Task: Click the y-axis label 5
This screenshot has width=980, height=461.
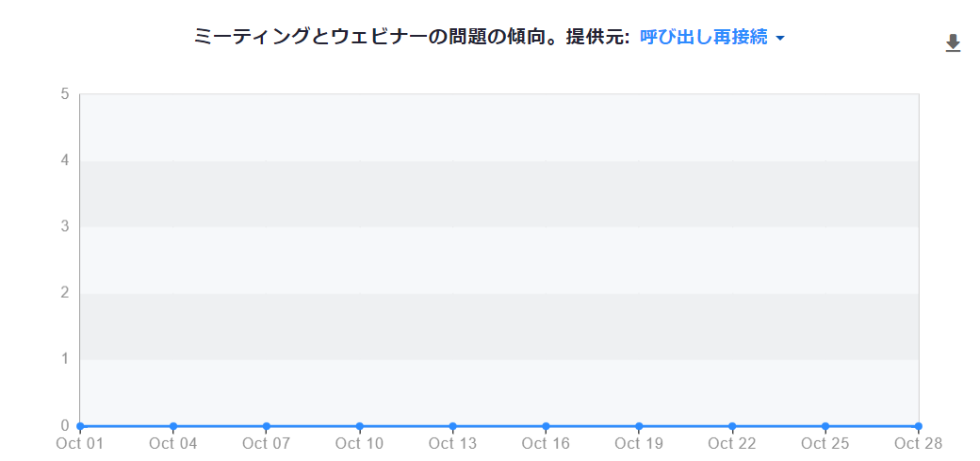Action: click(64, 94)
